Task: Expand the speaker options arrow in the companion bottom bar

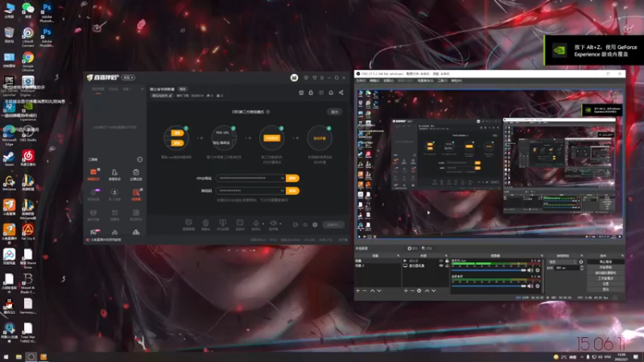Action: 280,224
